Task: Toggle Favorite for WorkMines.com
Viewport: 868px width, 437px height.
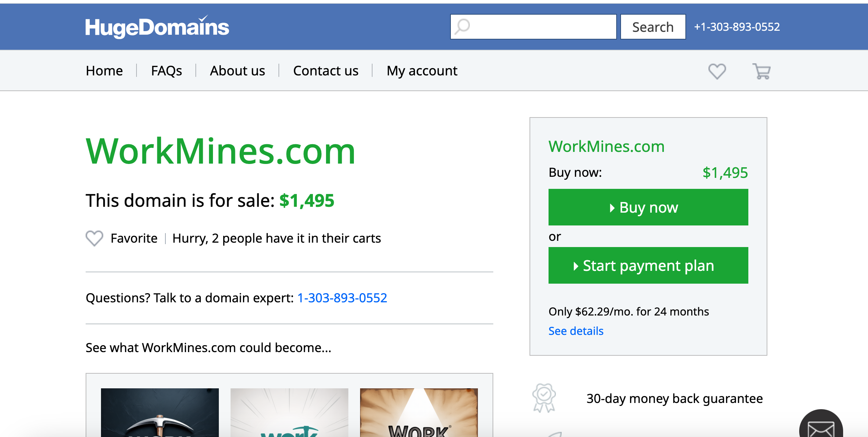Action: coord(134,238)
